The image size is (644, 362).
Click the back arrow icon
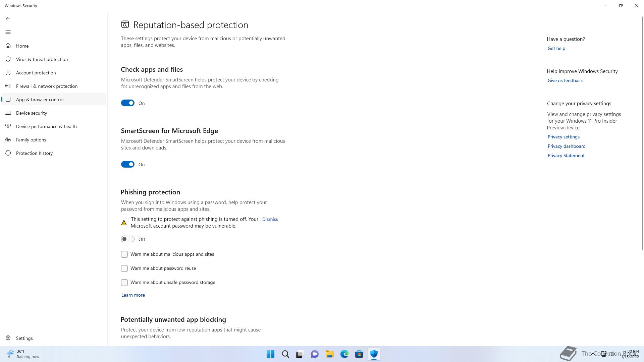pyautogui.click(x=8, y=19)
